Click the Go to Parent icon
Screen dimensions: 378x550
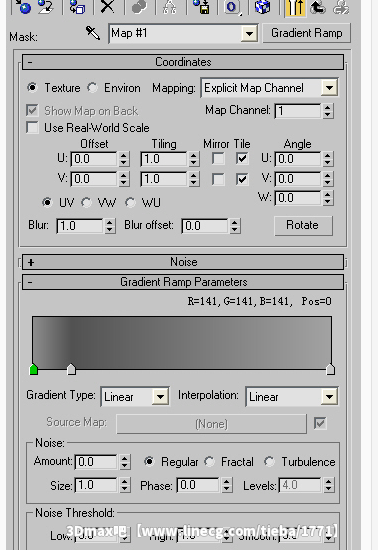click(x=318, y=7)
